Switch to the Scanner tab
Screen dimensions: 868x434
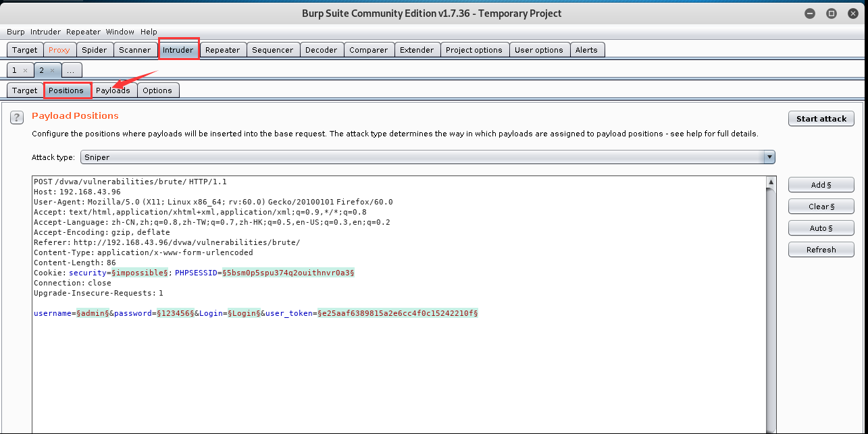click(135, 50)
